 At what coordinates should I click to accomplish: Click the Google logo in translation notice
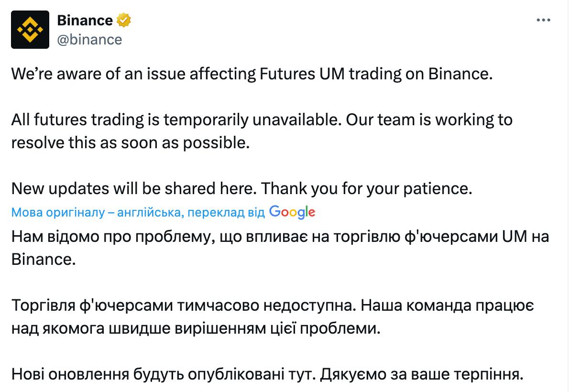pos(292,212)
